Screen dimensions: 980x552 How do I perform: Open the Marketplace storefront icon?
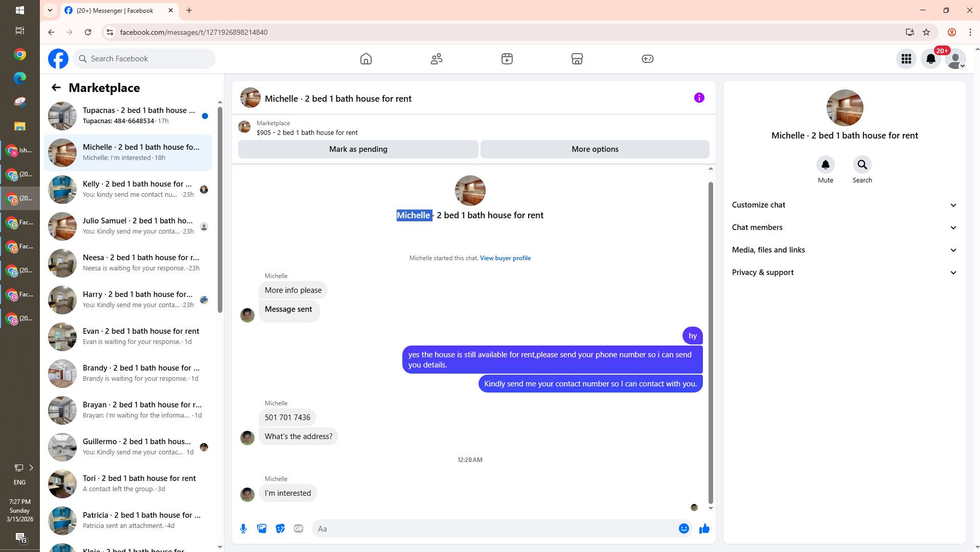(577, 59)
